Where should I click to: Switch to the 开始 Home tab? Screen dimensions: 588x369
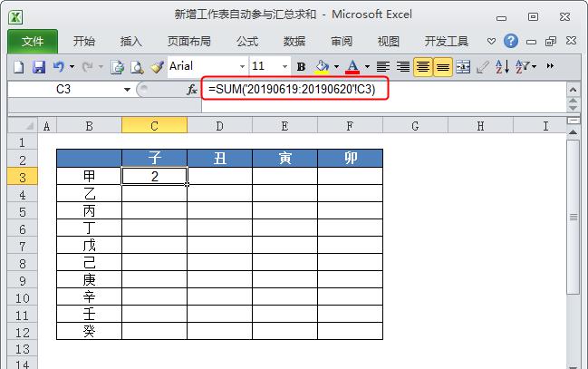[84, 41]
